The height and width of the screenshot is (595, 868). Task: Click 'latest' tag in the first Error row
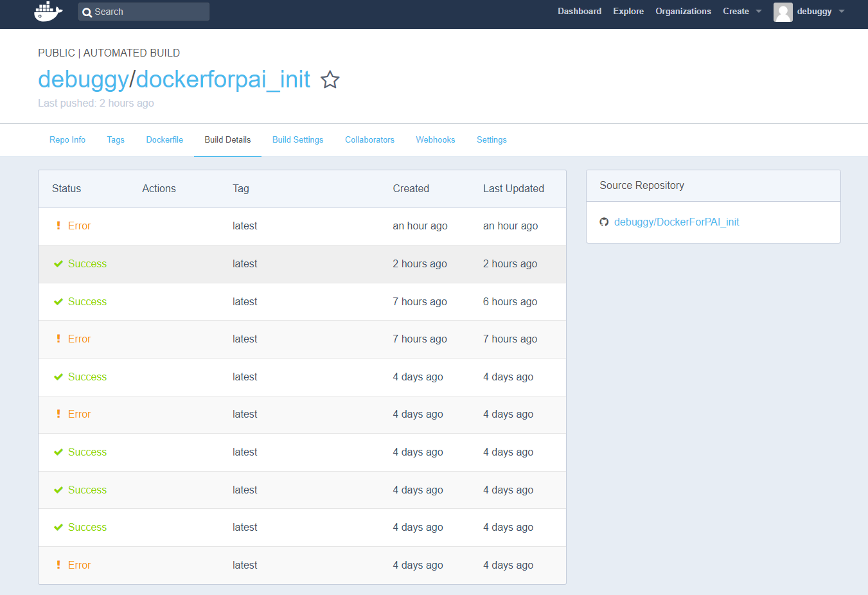[x=245, y=226]
